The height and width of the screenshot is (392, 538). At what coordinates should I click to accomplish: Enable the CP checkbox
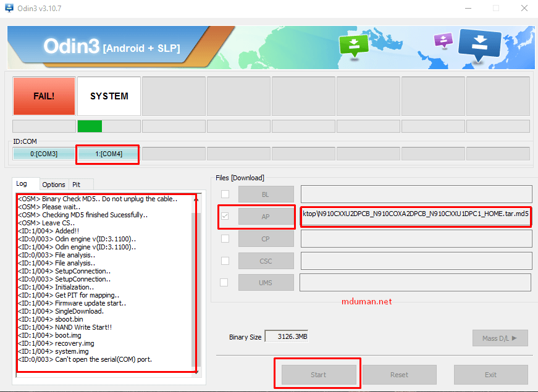(225, 238)
